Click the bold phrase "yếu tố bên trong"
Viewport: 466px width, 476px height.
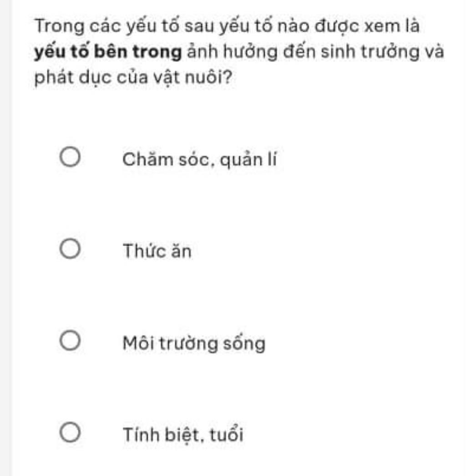(x=108, y=52)
